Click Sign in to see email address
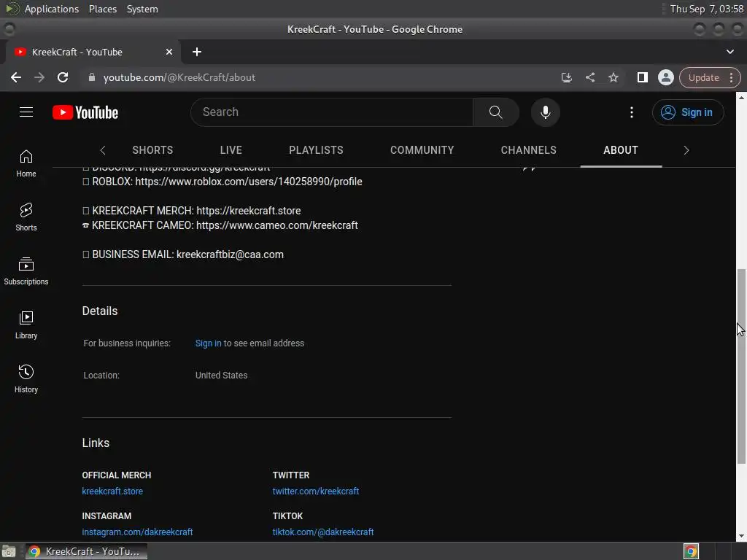Screen dimensions: 747x560 208,343
